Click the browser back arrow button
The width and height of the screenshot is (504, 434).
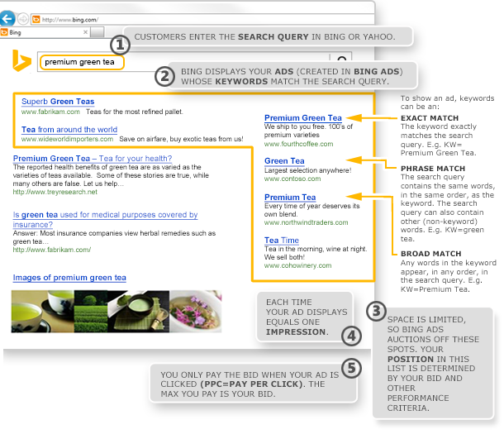tap(7, 19)
